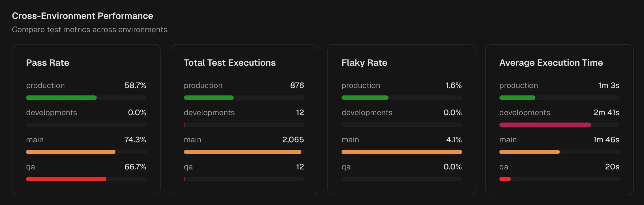
Task: Select the 58.7% production pass rate value
Action: pos(135,86)
